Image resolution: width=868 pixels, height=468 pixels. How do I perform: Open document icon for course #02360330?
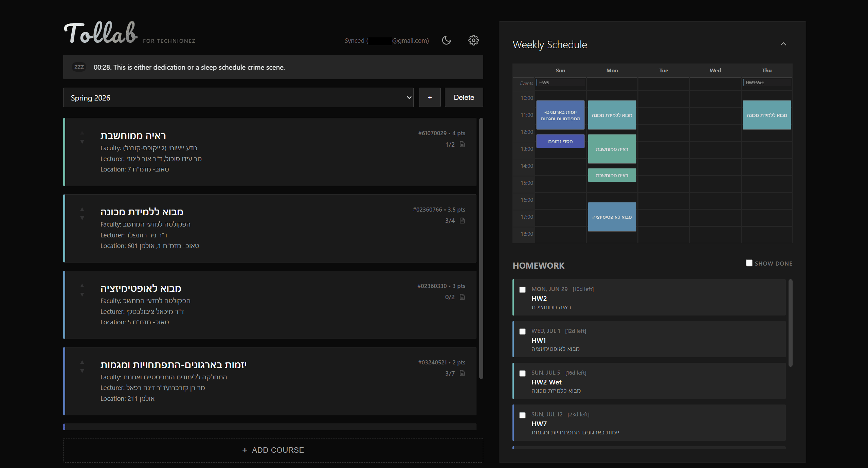[x=462, y=297]
